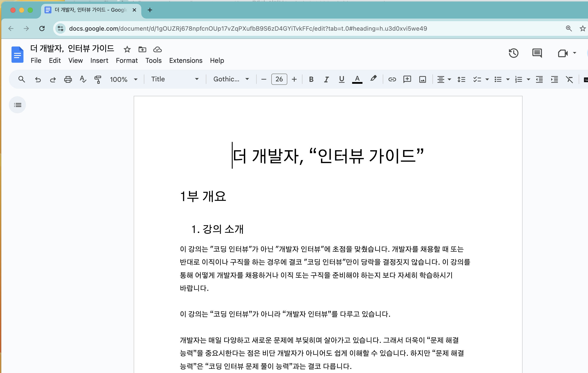The width and height of the screenshot is (588, 373).
Task: Click the browser address bar
Action: coord(248,28)
